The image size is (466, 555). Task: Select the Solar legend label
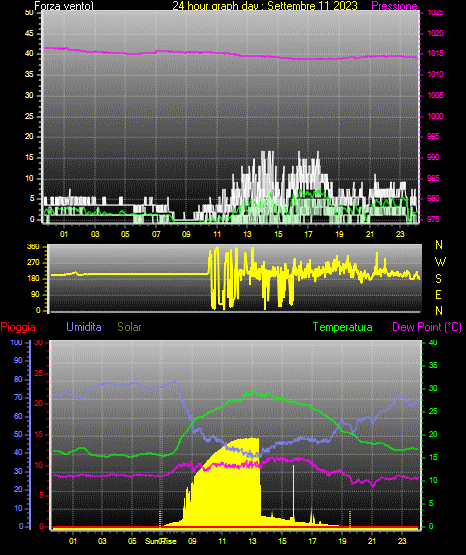[130, 327]
